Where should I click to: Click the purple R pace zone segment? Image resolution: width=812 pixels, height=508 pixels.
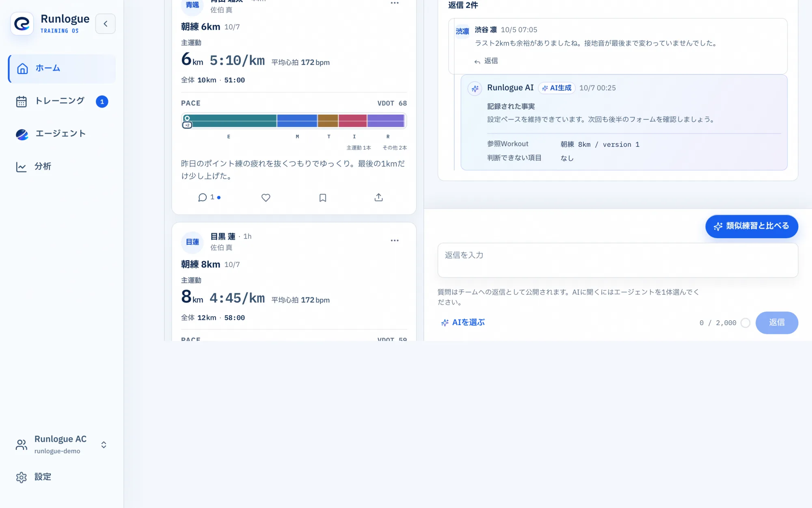(x=386, y=121)
